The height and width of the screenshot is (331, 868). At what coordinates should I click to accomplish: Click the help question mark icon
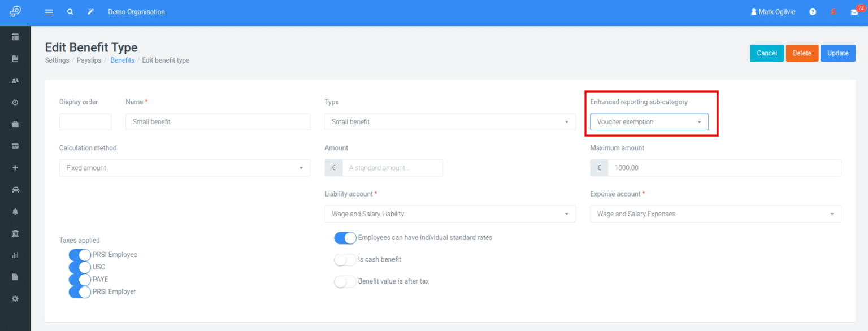tap(813, 11)
